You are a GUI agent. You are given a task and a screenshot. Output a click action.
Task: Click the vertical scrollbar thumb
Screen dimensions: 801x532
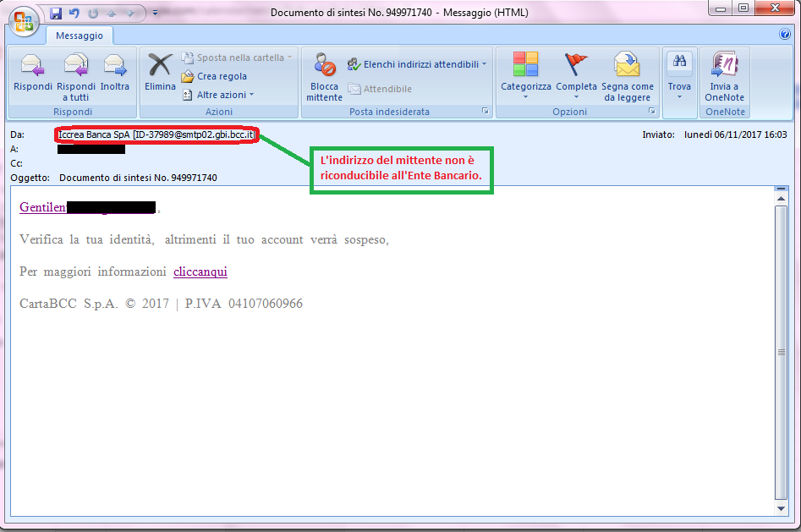[x=781, y=352]
